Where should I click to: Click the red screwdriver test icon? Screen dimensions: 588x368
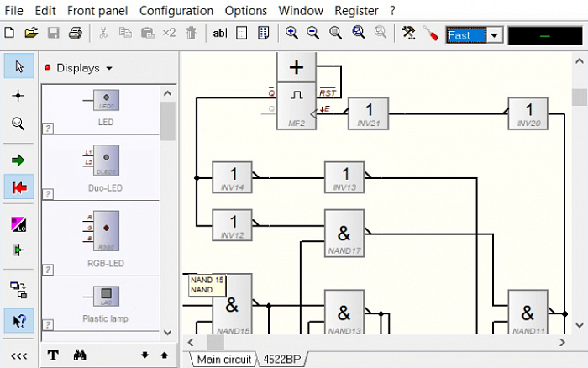tap(431, 34)
